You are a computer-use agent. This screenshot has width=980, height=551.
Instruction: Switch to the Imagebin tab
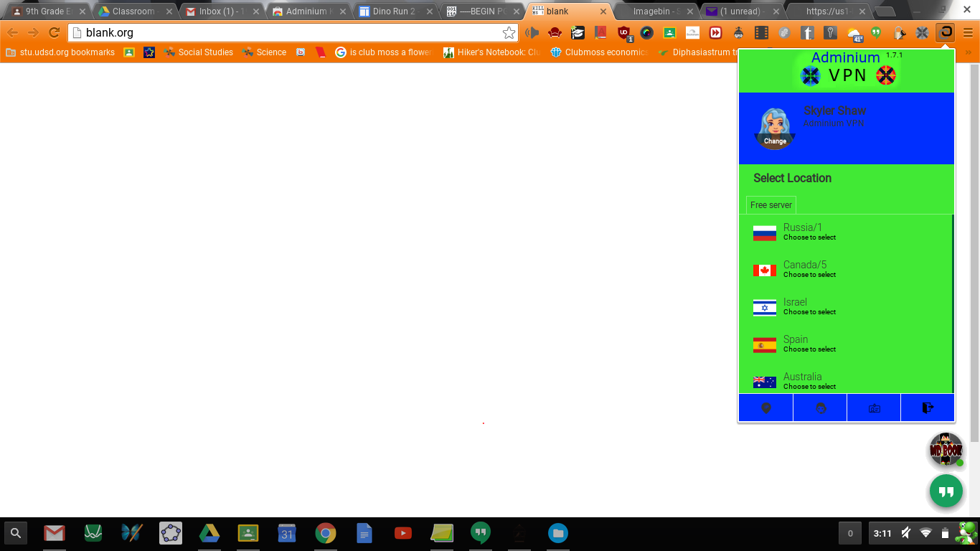(656, 11)
